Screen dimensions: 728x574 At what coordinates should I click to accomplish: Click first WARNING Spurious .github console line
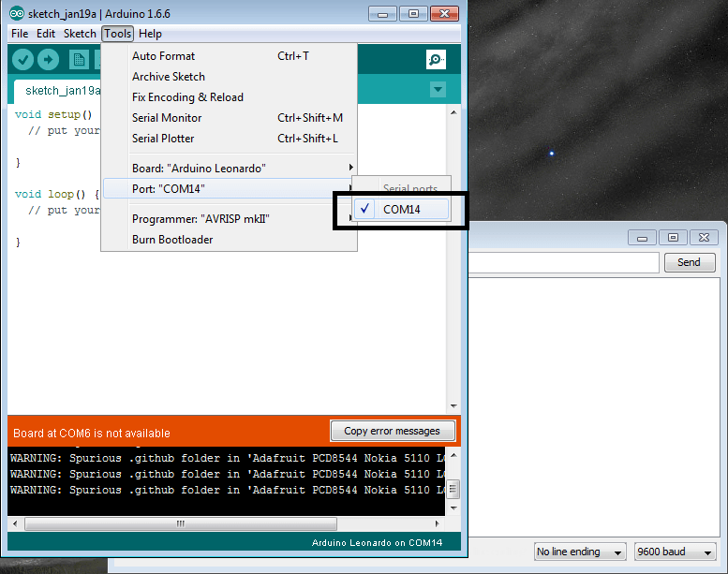pyautogui.click(x=228, y=458)
